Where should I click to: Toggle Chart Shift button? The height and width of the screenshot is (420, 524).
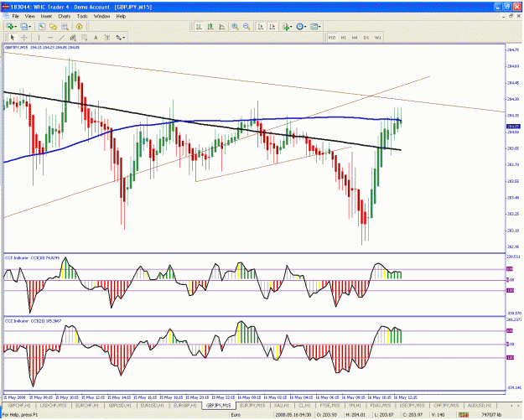(x=272, y=26)
